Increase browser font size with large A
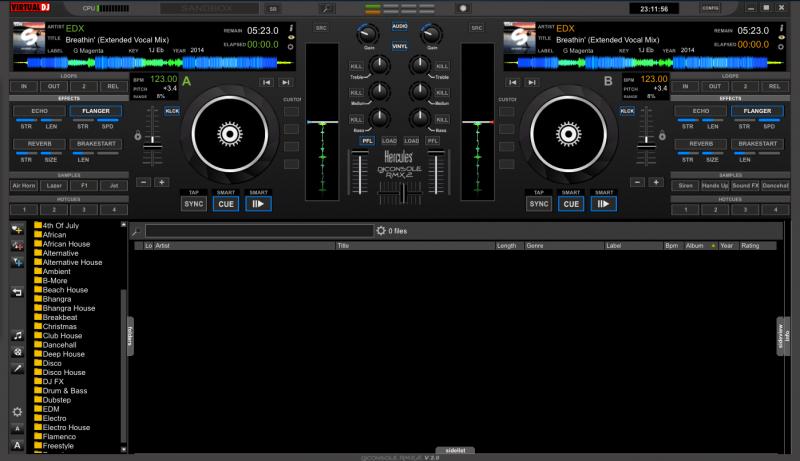Image resolution: width=800 pixels, height=461 pixels. pyautogui.click(x=17, y=445)
